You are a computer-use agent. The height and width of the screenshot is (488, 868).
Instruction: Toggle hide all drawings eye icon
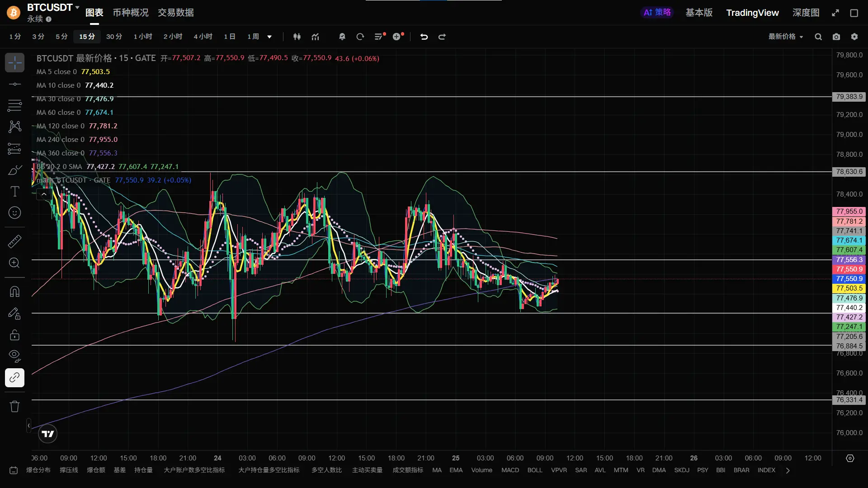click(x=14, y=356)
